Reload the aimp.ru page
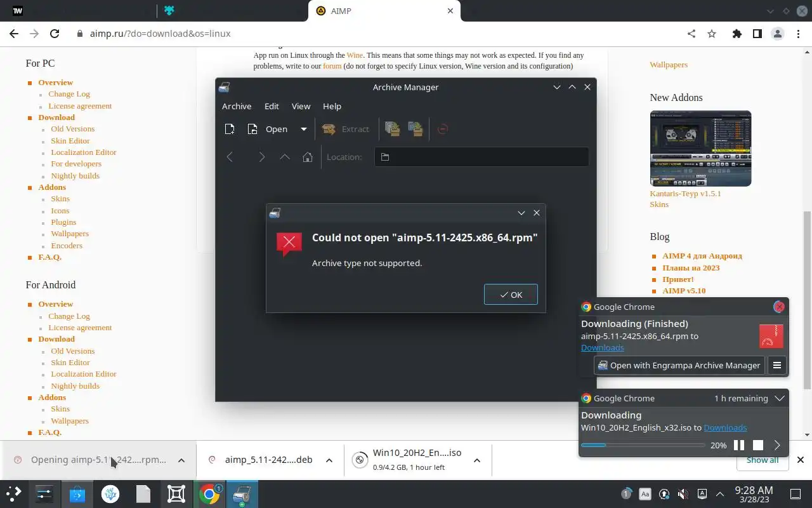The height and width of the screenshot is (508, 812). pyautogui.click(x=55, y=34)
